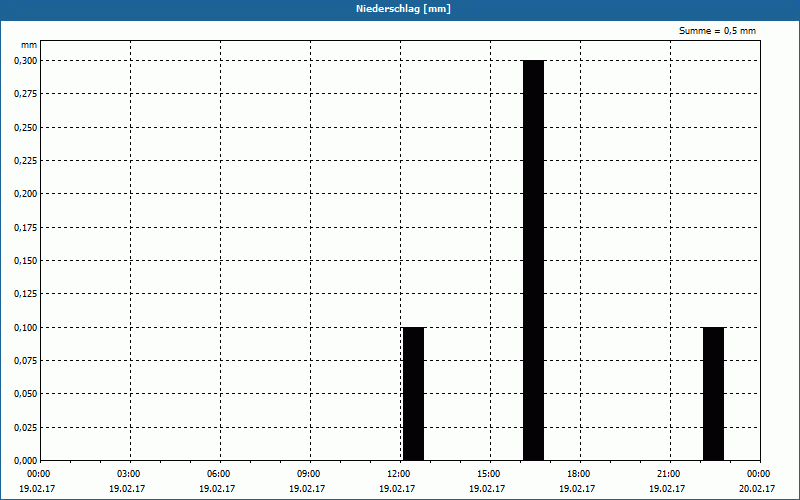Viewport: 800px width, 500px height.
Task: Click the 0,150 y-axis value
Action: click(x=26, y=261)
